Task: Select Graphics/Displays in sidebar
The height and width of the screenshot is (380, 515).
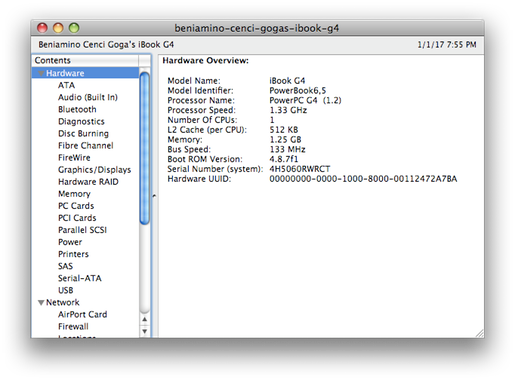Action: click(x=94, y=170)
